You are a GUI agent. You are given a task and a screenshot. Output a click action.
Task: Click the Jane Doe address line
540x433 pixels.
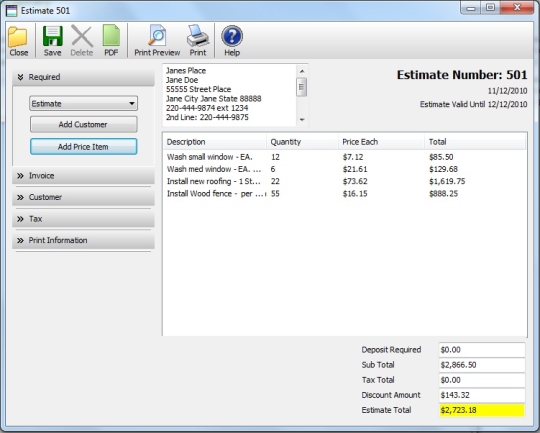182,80
